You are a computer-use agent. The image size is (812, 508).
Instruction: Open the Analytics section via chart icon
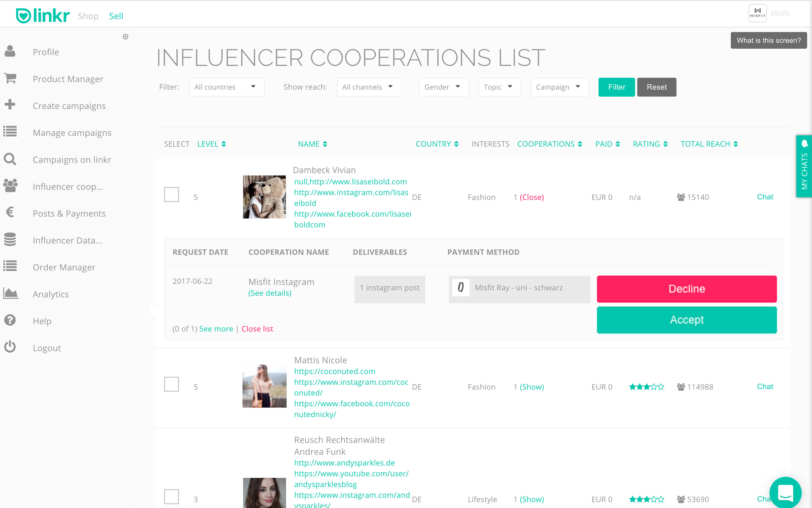pos(10,294)
